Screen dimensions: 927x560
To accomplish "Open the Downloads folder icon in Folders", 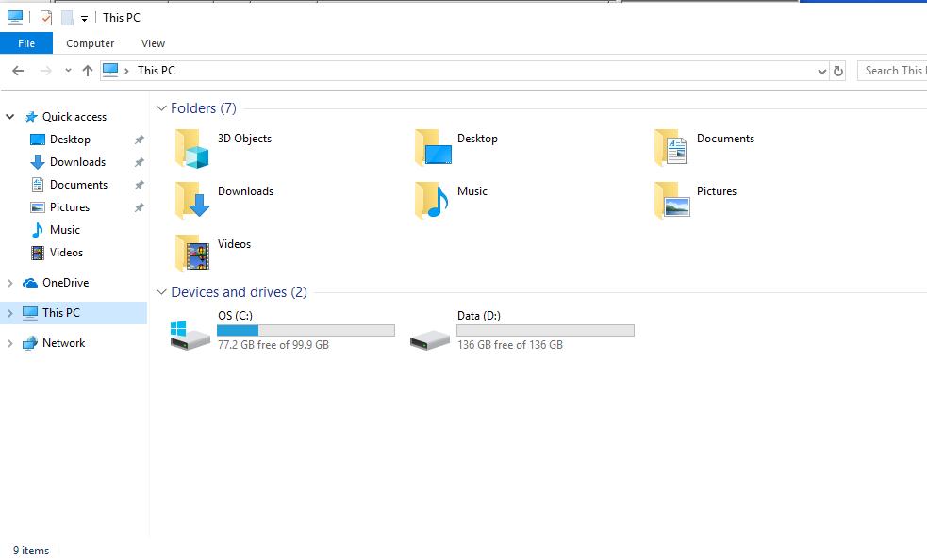I will 192,200.
